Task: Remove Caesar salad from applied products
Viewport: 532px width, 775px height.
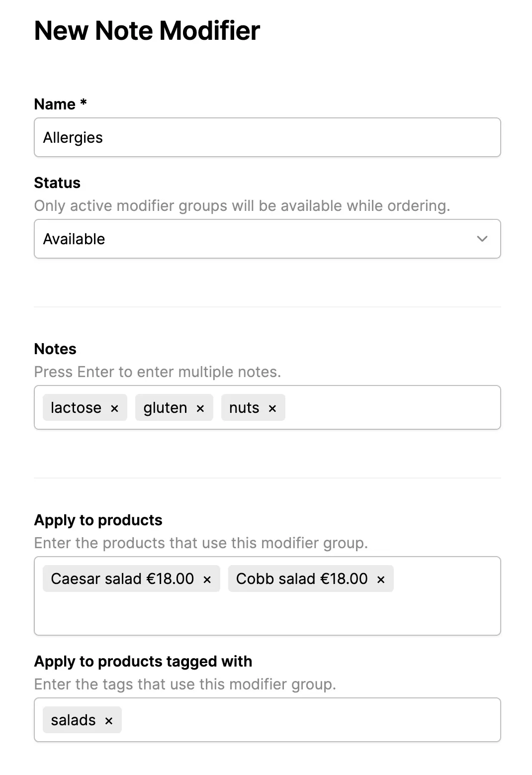Action: (207, 579)
